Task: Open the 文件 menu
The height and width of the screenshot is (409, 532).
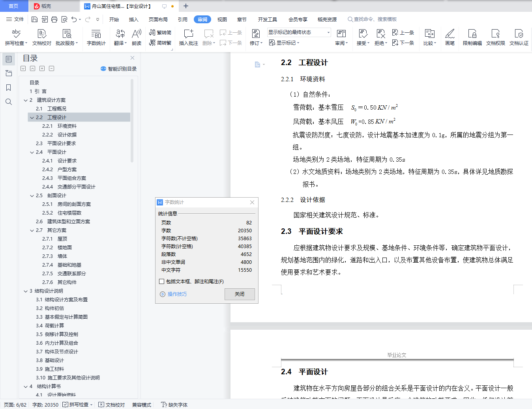Action: 15,19
